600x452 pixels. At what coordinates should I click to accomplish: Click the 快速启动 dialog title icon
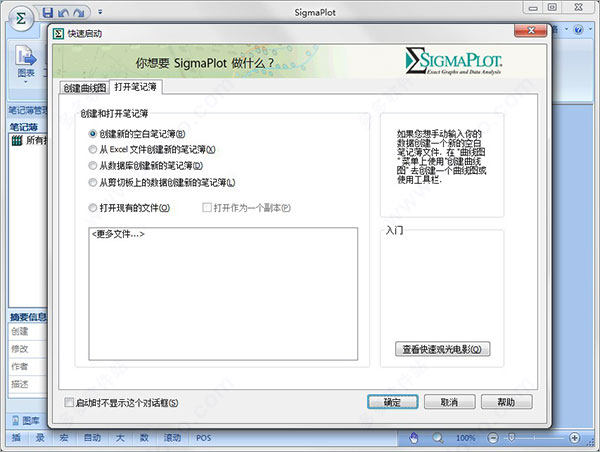coord(58,34)
